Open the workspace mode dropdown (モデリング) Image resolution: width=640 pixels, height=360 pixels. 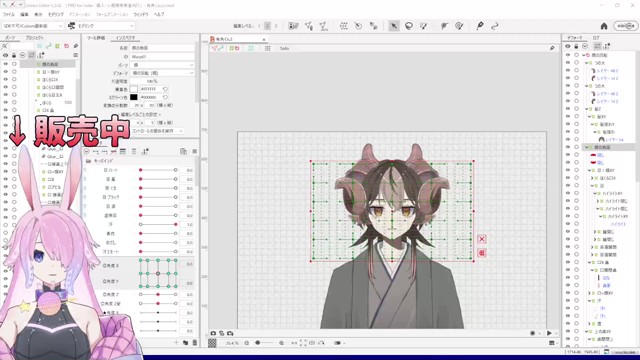(x=101, y=26)
